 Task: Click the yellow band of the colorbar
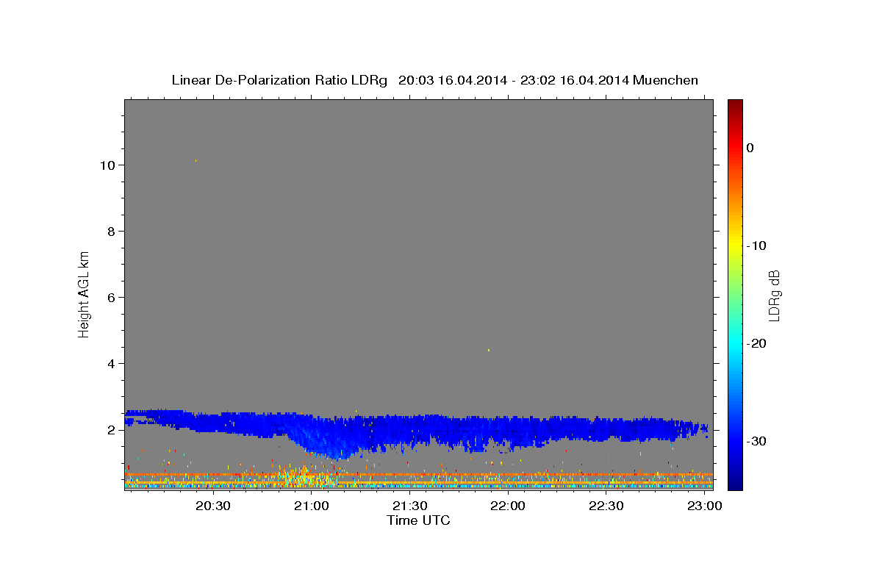pyautogui.click(x=735, y=246)
